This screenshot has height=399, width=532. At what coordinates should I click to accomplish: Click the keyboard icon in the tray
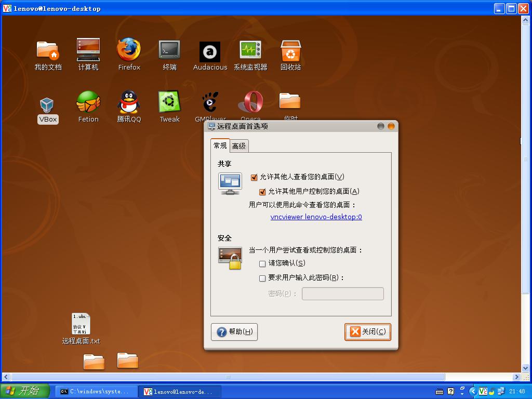click(440, 392)
